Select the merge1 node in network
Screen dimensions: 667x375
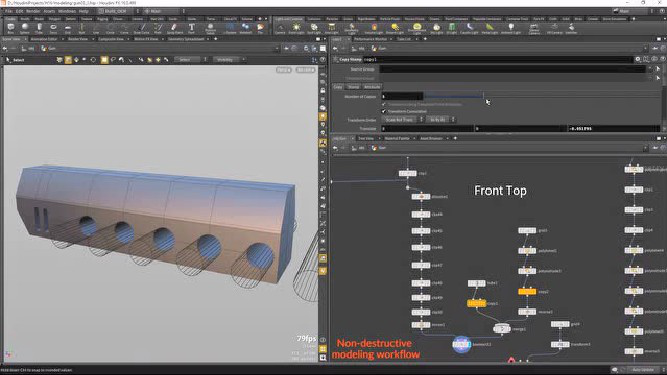[502, 328]
